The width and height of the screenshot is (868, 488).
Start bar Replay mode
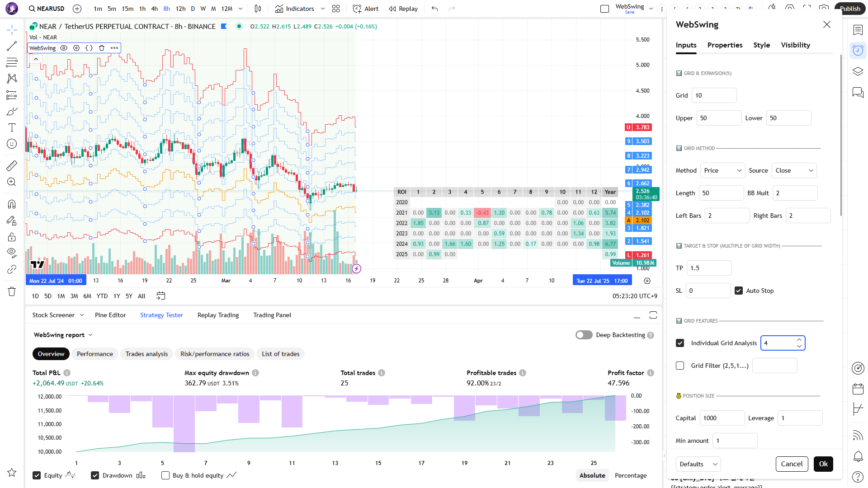click(403, 9)
